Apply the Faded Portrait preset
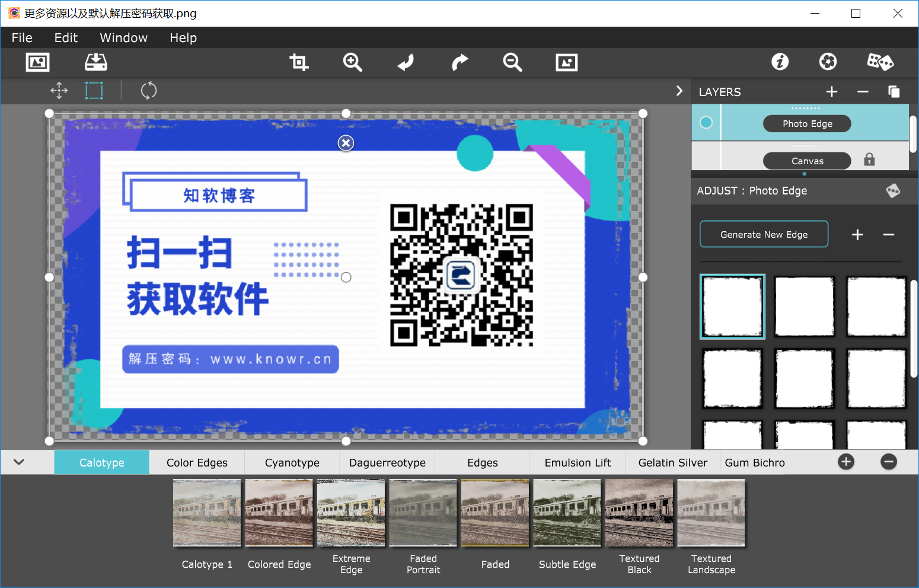The width and height of the screenshot is (919, 588). (423, 513)
